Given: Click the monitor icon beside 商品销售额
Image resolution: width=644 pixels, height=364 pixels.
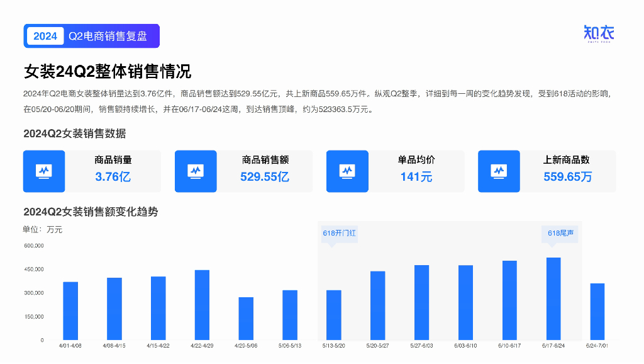Looking at the screenshot, I should point(196,171).
